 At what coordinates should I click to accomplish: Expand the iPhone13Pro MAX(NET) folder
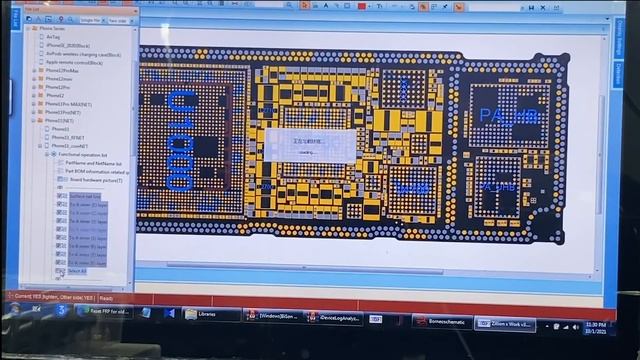click(34, 104)
